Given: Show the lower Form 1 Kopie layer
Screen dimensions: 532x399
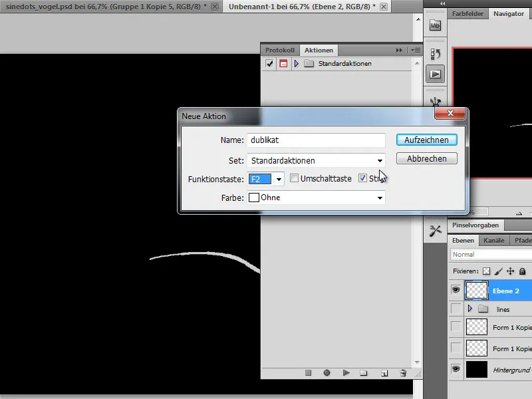Looking at the screenshot, I should point(456,348).
